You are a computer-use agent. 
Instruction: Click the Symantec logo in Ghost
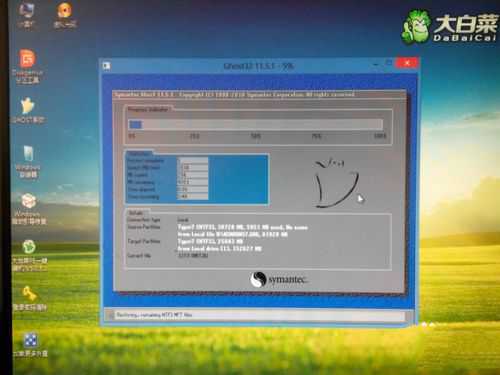point(278,279)
